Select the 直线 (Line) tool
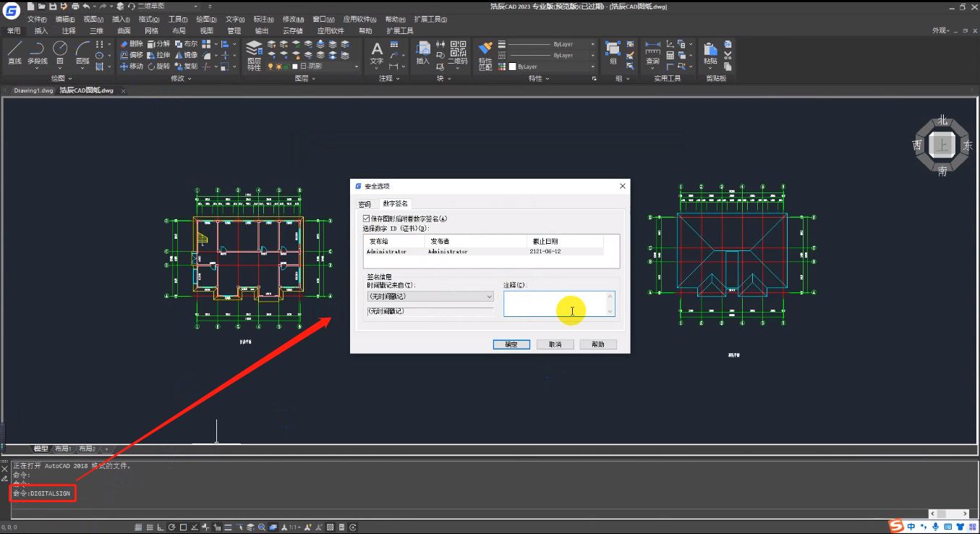The height and width of the screenshot is (534, 980). 14,53
